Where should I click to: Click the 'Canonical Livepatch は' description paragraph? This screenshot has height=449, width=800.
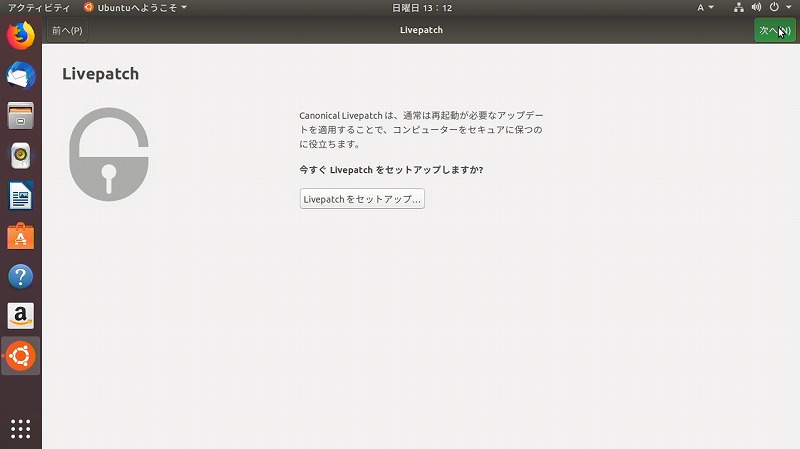421,130
